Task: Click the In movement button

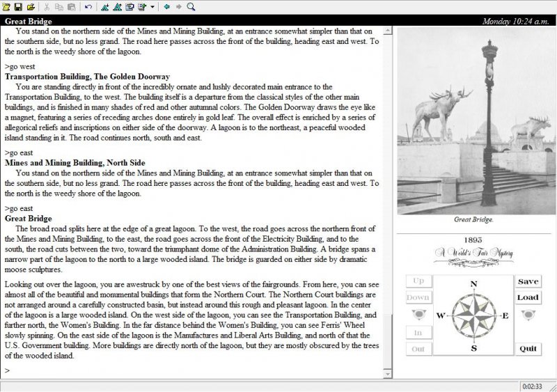Action: 419,333
